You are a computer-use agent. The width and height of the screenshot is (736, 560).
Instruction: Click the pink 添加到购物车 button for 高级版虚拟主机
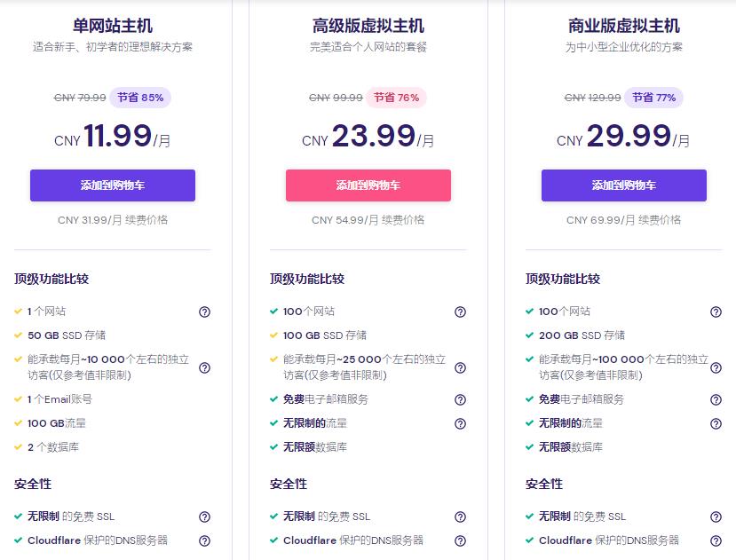pyautogui.click(x=368, y=185)
